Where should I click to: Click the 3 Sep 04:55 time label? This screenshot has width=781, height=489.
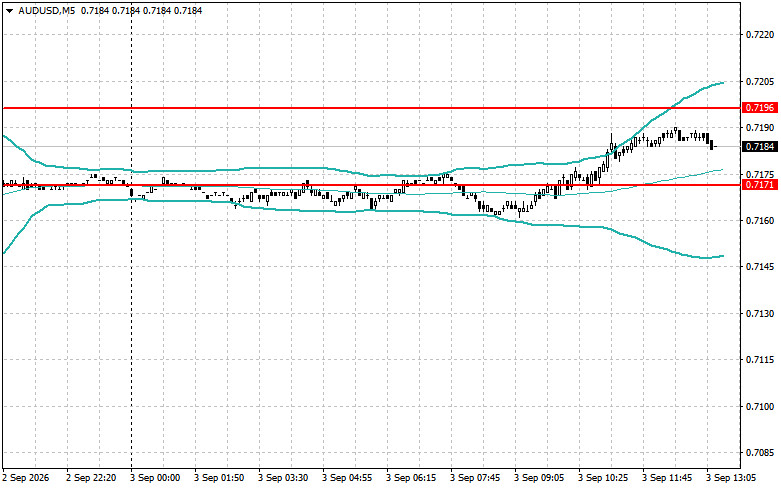point(347,478)
